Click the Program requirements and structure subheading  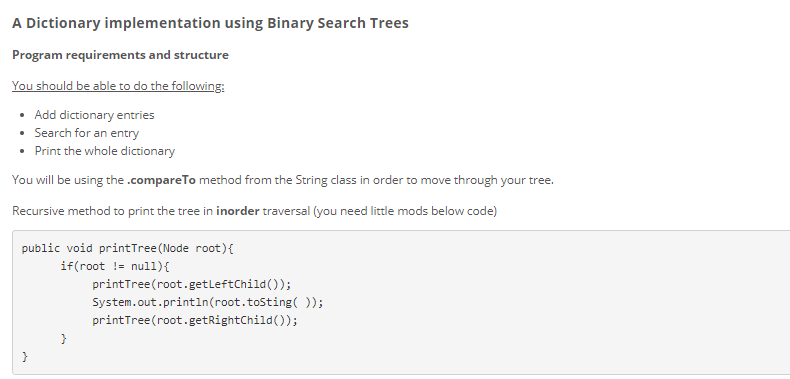click(x=120, y=55)
